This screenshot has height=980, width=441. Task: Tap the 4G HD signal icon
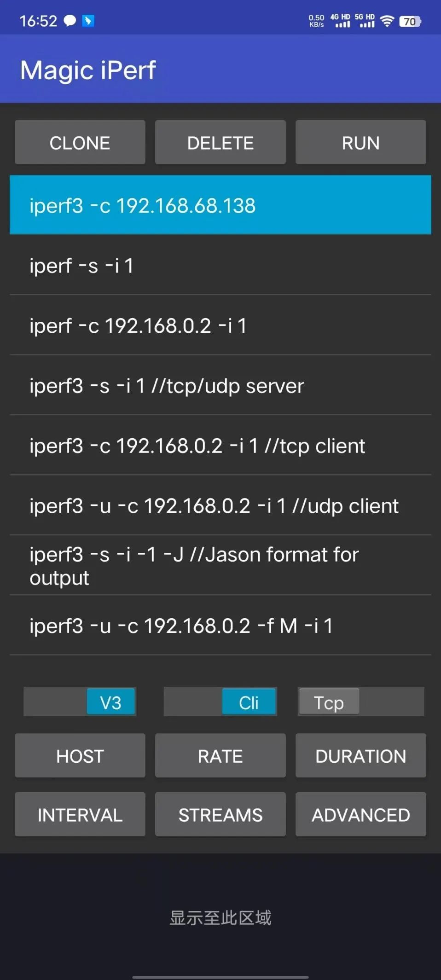(341, 20)
